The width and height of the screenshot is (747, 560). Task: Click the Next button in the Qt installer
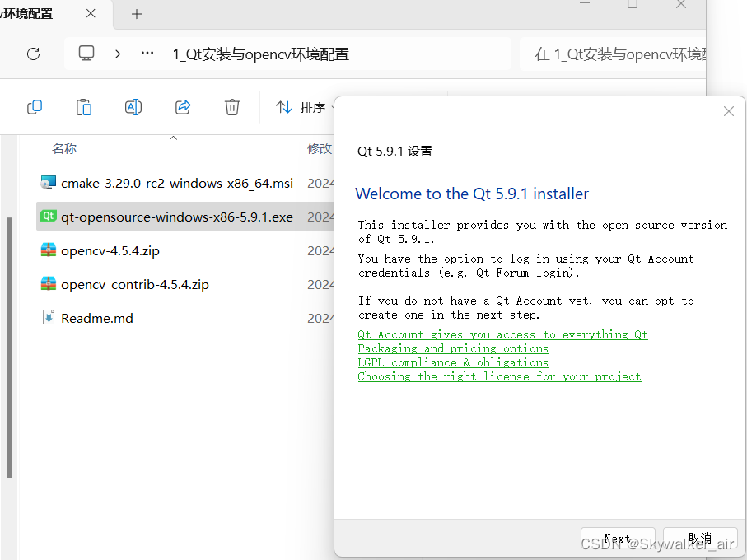[x=618, y=538]
